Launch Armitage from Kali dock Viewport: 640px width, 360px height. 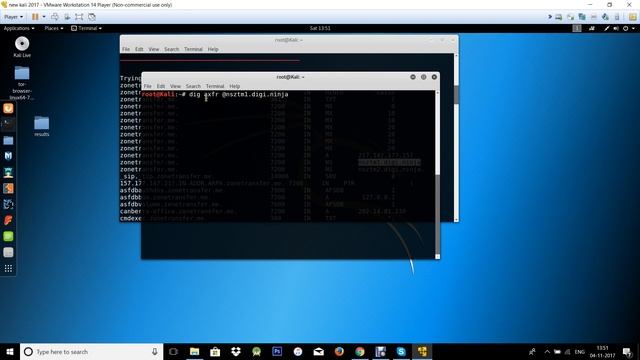coord(8,172)
